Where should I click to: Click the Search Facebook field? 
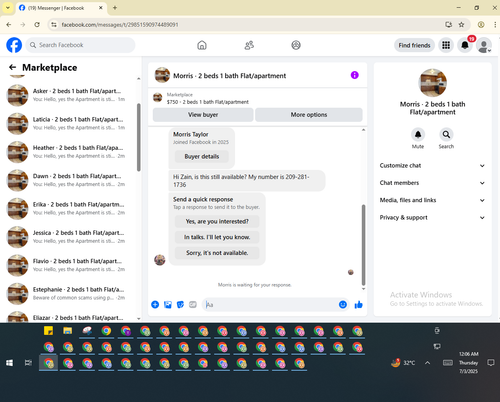click(x=80, y=45)
